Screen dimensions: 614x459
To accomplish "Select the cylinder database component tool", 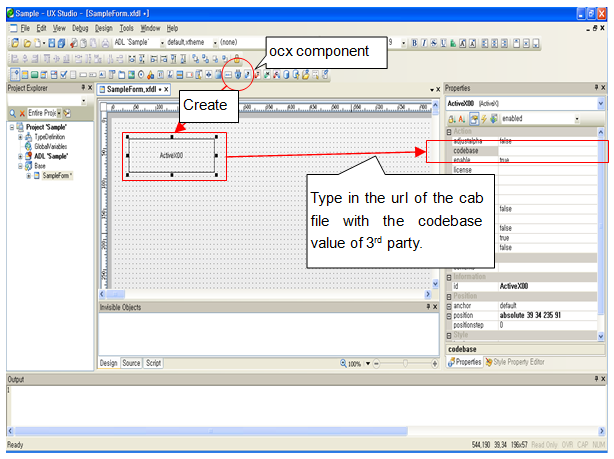I will 286,74.
